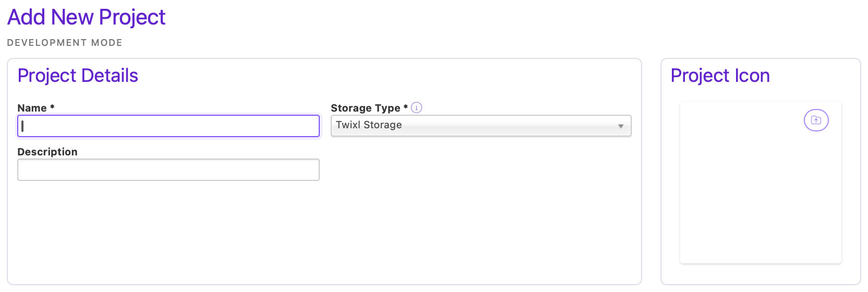Click empty space below the Description field
This screenshot has height=292, width=868.
point(168,229)
